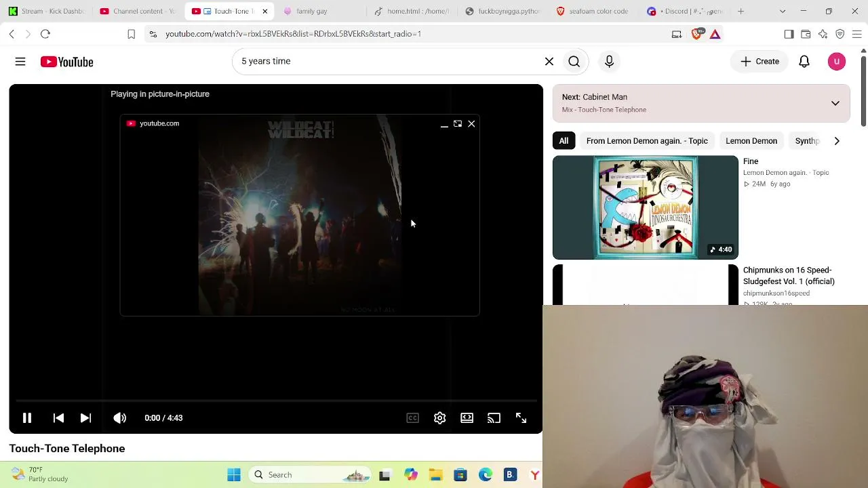Open 'Chipmunks on 16 Speed-Sludgefest' video title
The width and height of the screenshot is (868, 488).
(x=789, y=276)
